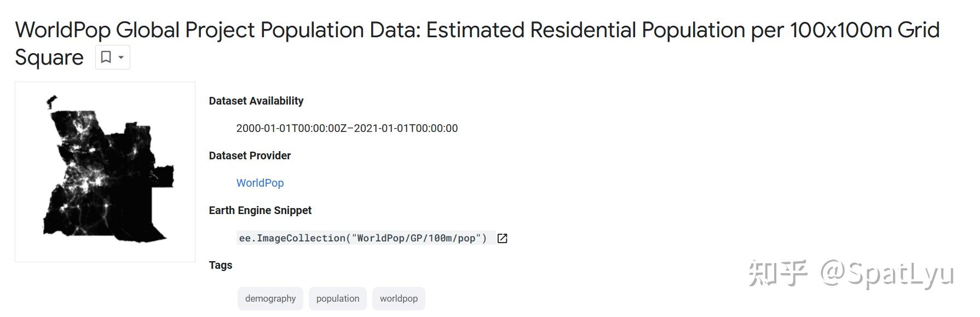Screen dimensions: 980x317
Task: Click the end date 2021-01-01T00:00:00
Action: coord(406,128)
